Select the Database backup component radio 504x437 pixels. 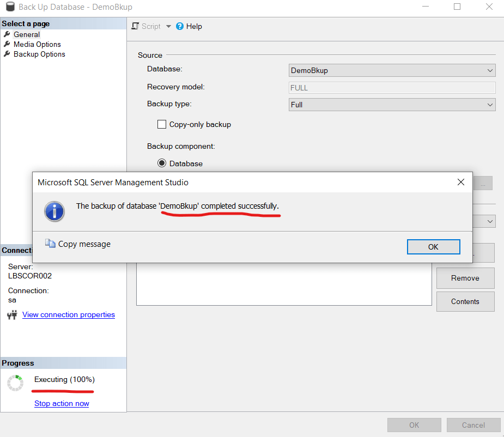pyautogui.click(x=162, y=163)
